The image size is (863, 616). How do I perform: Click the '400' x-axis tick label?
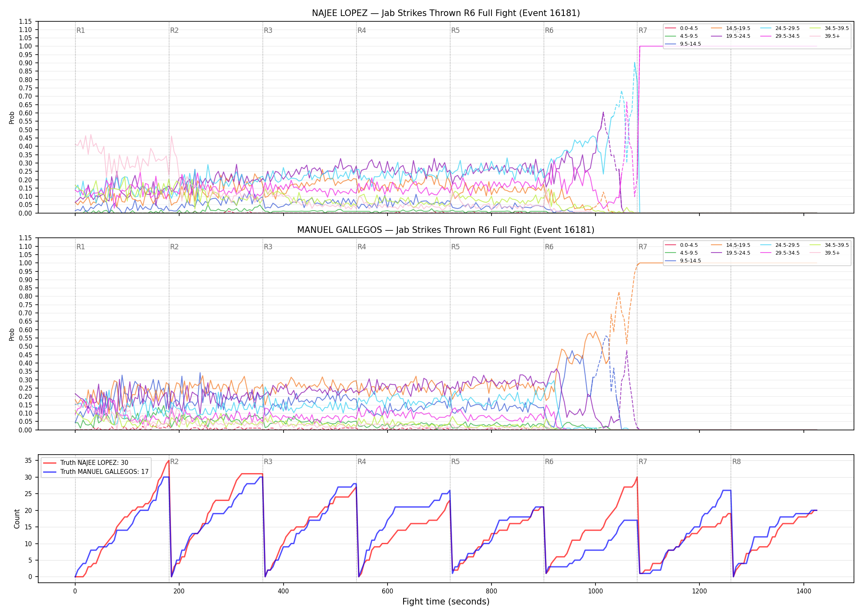point(283,591)
